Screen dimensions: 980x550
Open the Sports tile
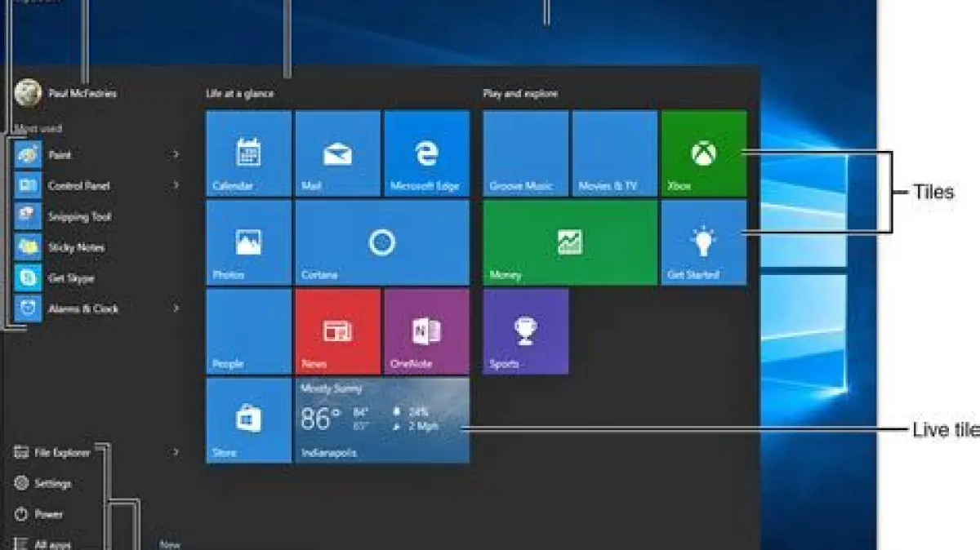click(x=525, y=331)
